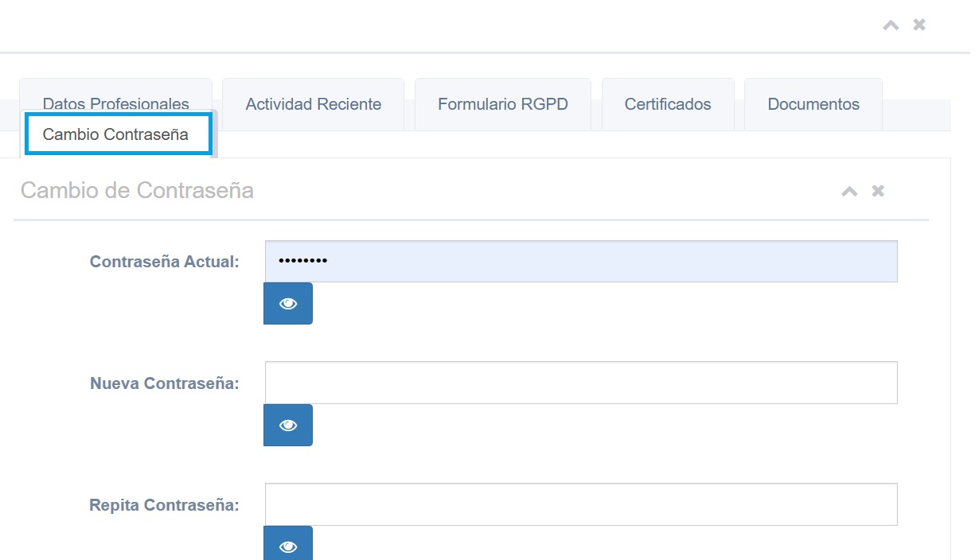Open the Documentos tab
Screen dimensions: 975x560
pyautogui.click(x=813, y=104)
